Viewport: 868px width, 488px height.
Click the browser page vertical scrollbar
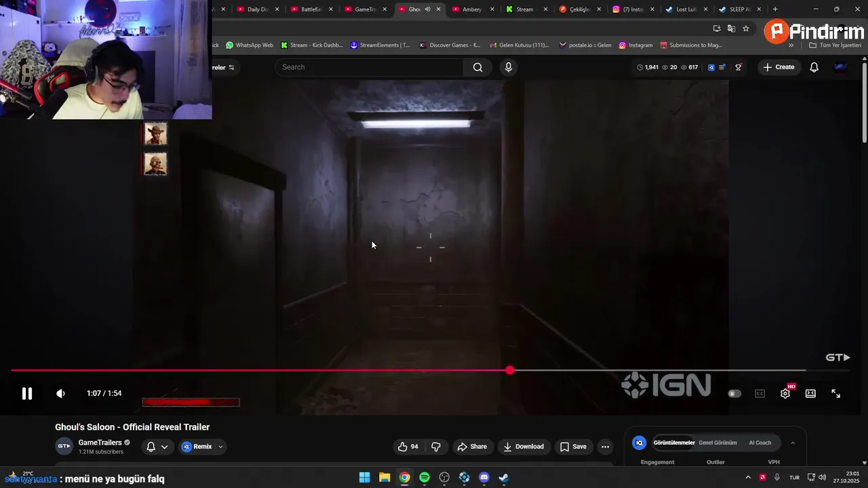click(865, 103)
